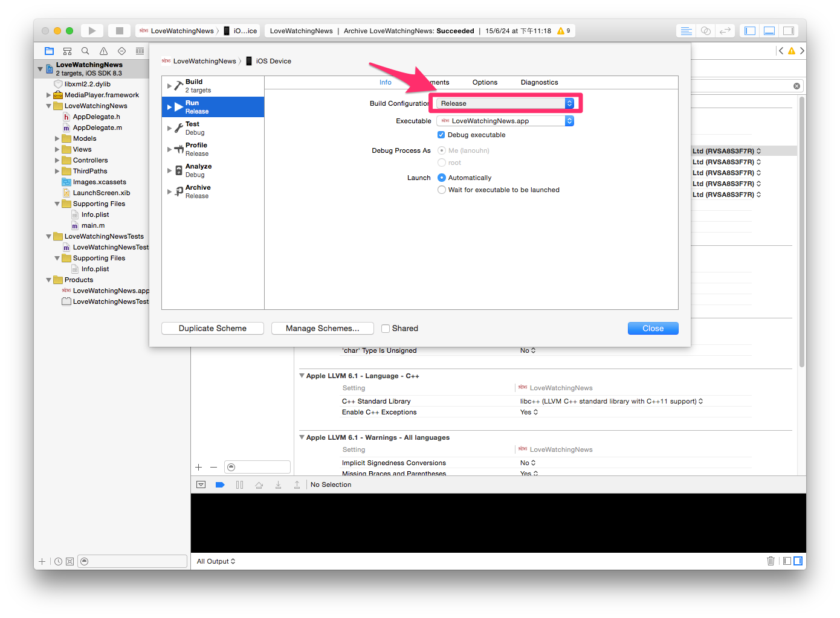Screen dimensions: 840x618
Task: Open the Find navigator magnifier icon
Action: point(85,51)
